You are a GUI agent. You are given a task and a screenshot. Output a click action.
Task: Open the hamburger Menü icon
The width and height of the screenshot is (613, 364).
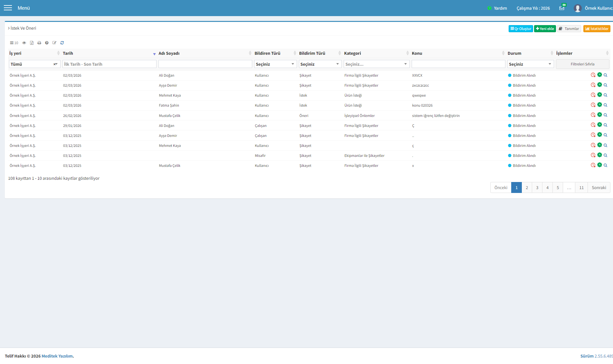pos(8,8)
